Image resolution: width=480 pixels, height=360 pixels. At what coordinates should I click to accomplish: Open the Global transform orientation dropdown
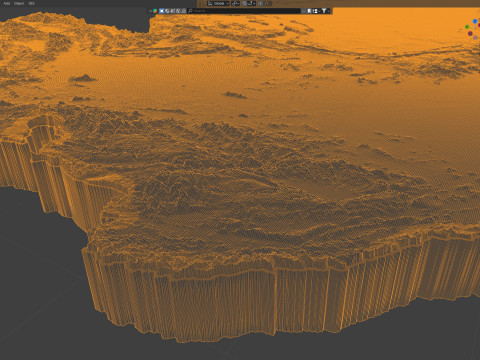218,3
